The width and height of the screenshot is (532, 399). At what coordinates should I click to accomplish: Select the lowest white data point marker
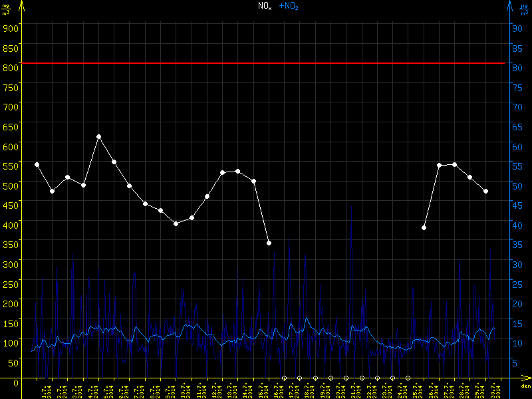(269, 243)
